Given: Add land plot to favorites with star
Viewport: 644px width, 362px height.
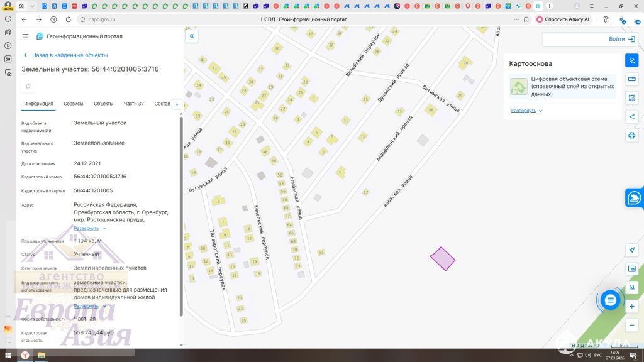Looking at the screenshot, I should coord(28,86).
